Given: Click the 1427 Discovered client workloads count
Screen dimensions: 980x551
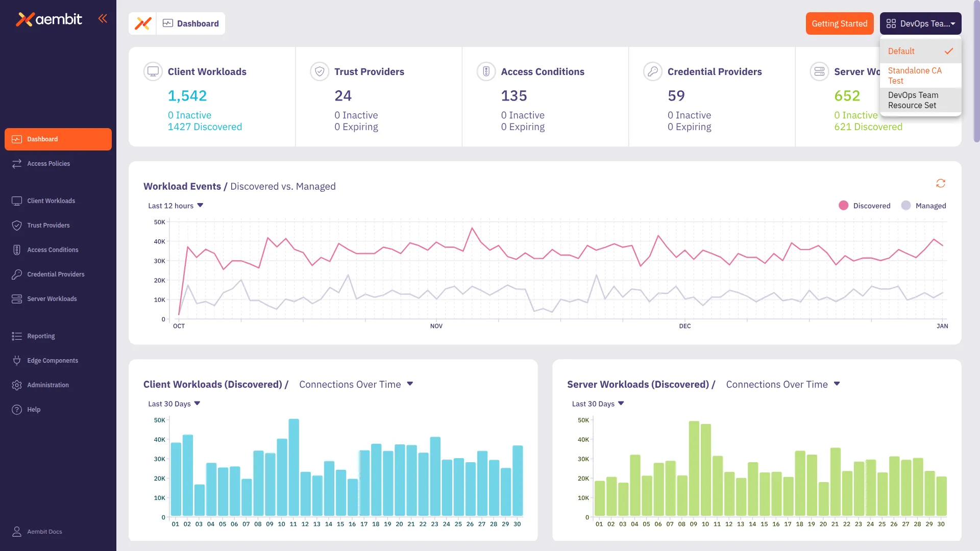Looking at the screenshot, I should 205,127.
